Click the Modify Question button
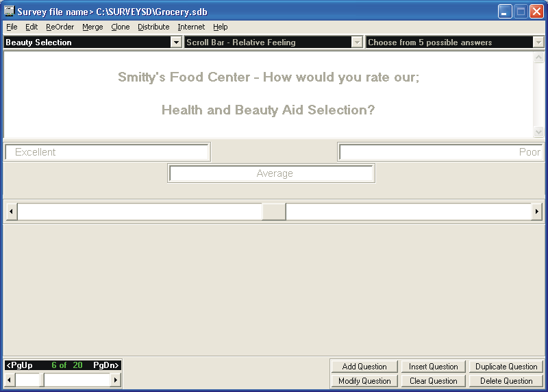548x392 pixels. tap(364, 381)
